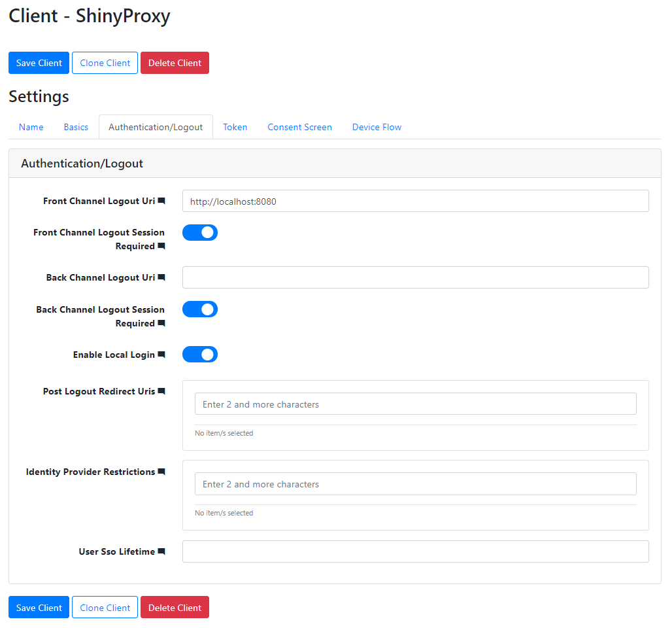The width and height of the screenshot is (672, 628).
Task: Open the Post Logout Redirect Uris selector
Action: 415,404
